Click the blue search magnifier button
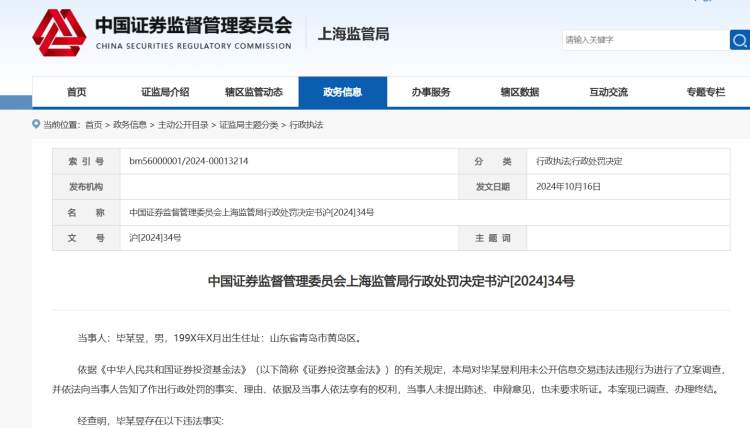 click(738, 40)
